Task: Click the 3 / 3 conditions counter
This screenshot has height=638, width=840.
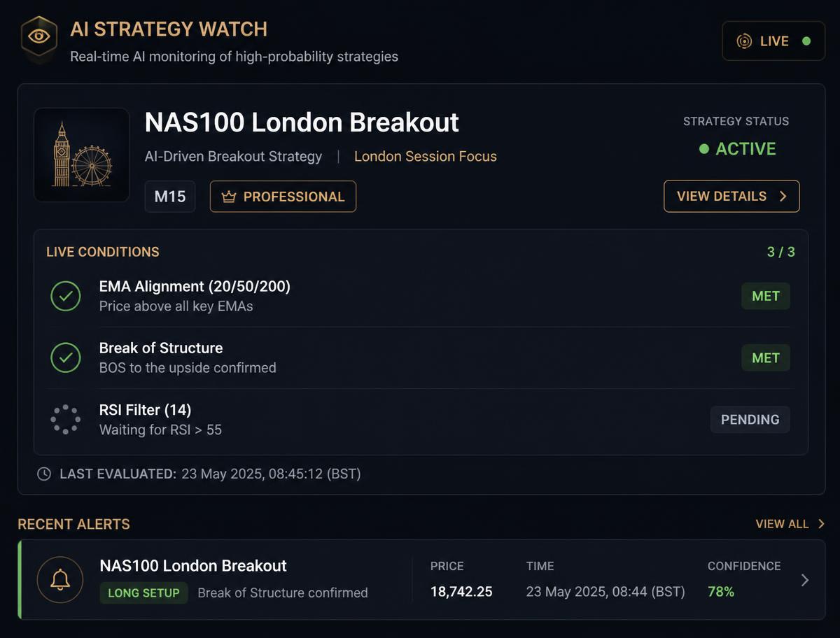Action: (781, 252)
